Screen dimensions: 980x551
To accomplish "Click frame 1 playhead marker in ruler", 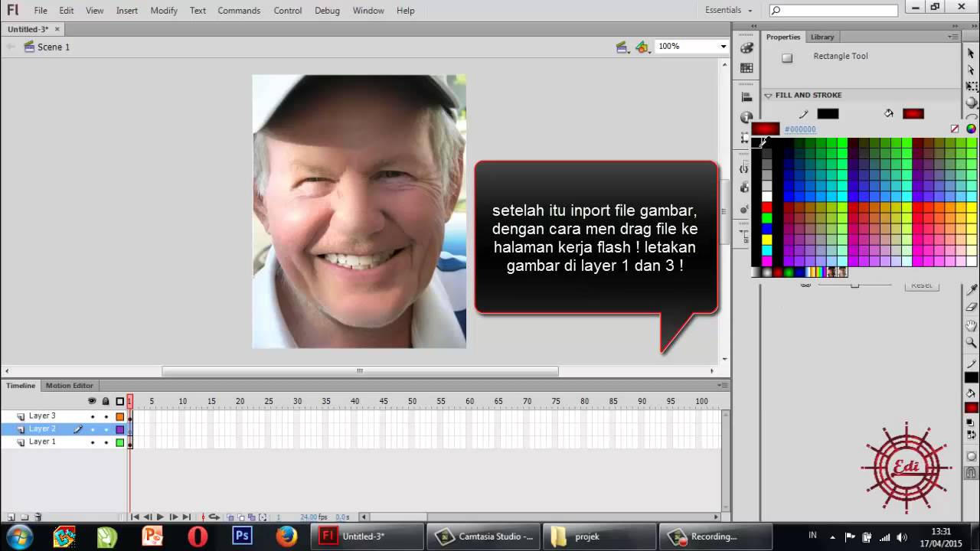I will [130, 401].
